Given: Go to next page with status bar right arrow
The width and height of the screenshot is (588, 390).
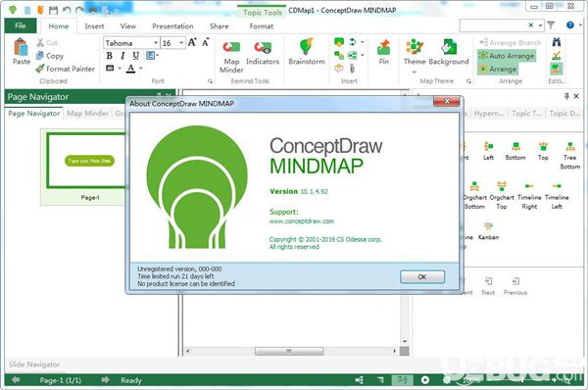Looking at the screenshot, I should pyautogui.click(x=106, y=380).
